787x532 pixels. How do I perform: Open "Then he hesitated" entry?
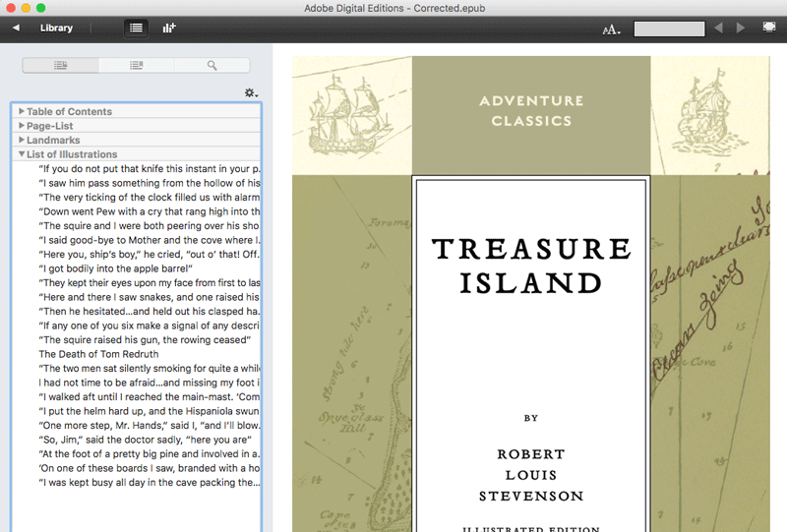pyautogui.click(x=150, y=311)
